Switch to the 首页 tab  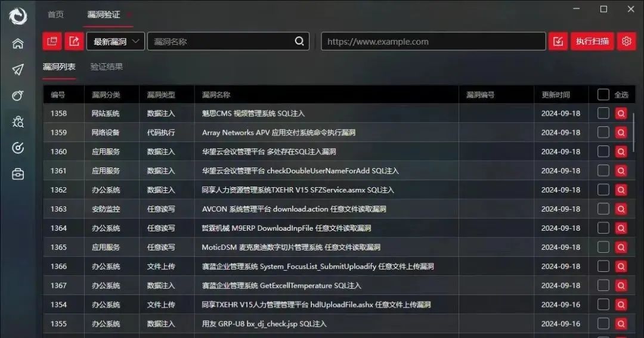pyautogui.click(x=56, y=15)
